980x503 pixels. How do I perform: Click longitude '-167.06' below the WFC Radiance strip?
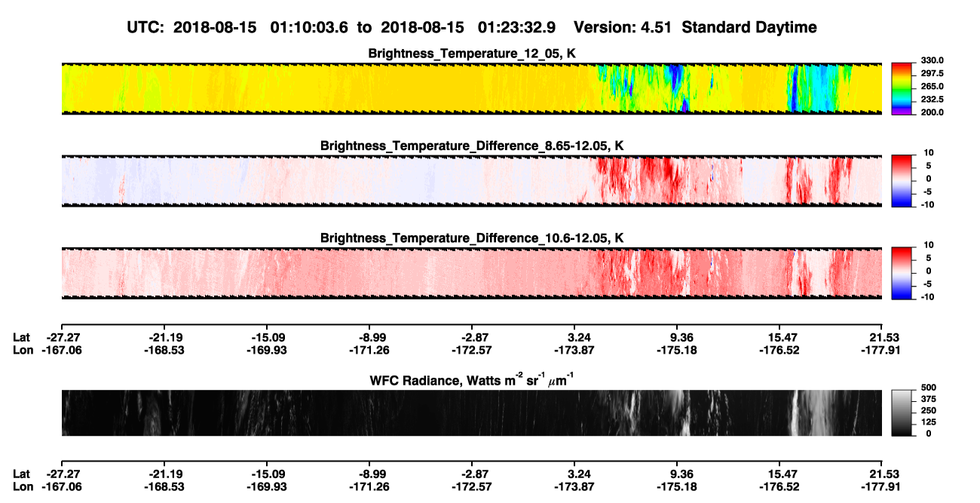[62, 487]
